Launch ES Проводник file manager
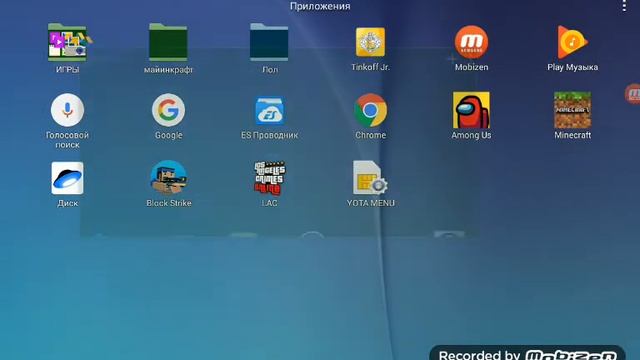Viewport: 640px width, 360px height. [x=269, y=111]
